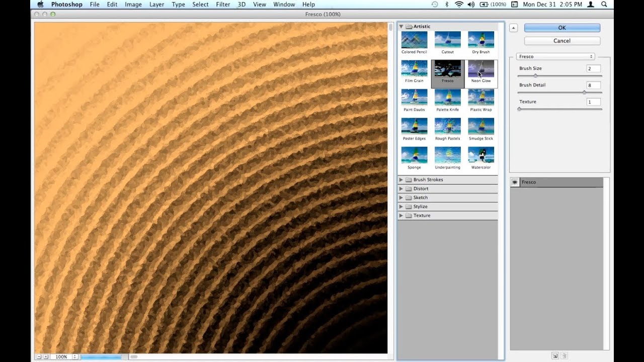The image size is (644, 362).
Task: Select the Cutout filter thumbnail
Action: pos(447,40)
